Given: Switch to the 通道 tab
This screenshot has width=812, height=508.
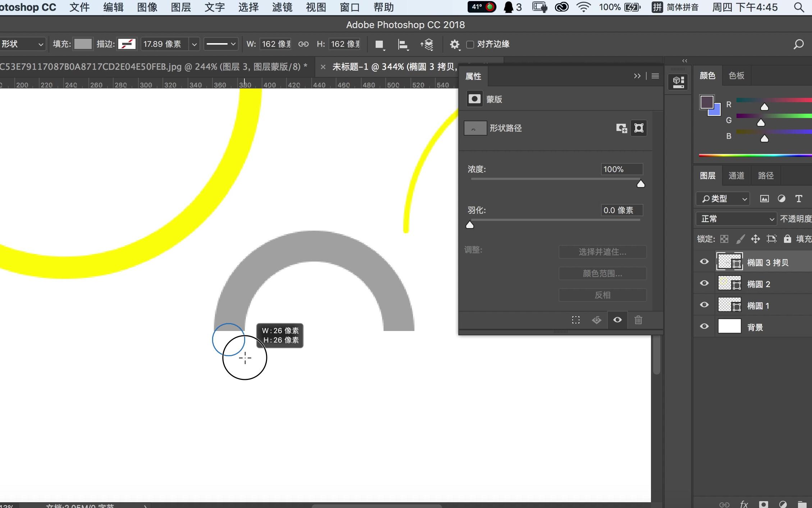Looking at the screenshot, I should tap(736, 176).
